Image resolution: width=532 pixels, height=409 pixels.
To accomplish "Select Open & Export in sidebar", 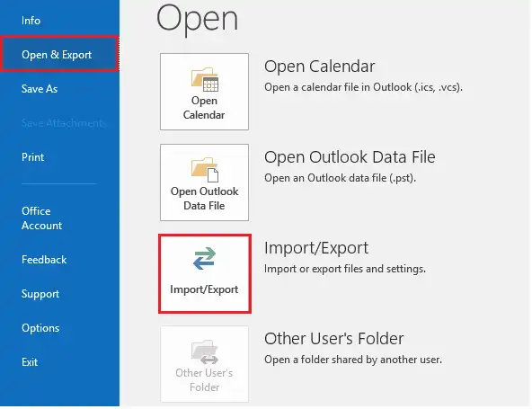I will [59, 54].
